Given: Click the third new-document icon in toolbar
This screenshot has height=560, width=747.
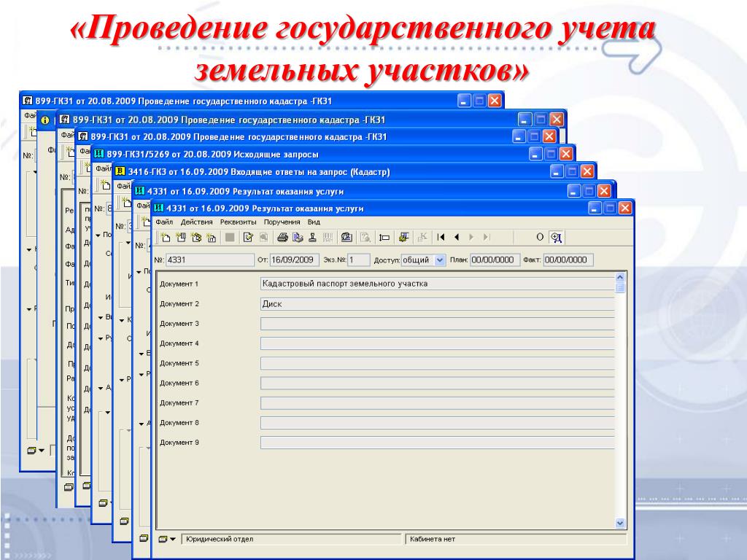Looking at the screenshot, I should point(196,237).
